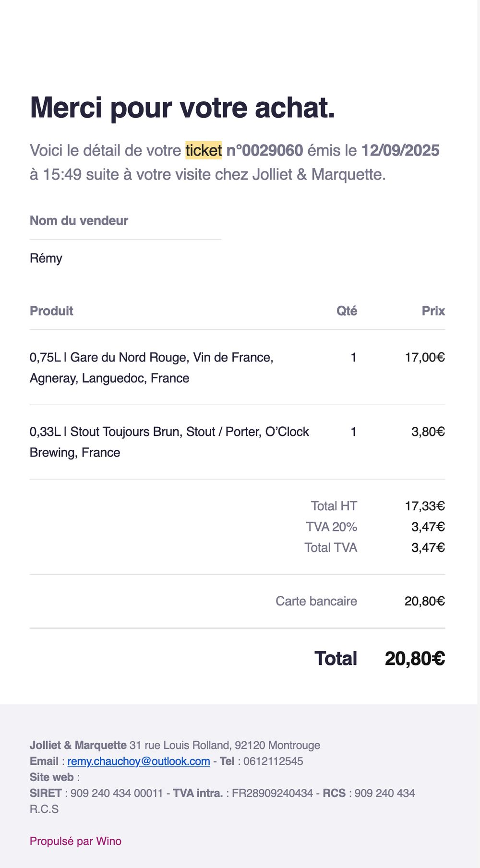Select the ticket number n°0029060

pyautogui.click(x=264, y=150)
